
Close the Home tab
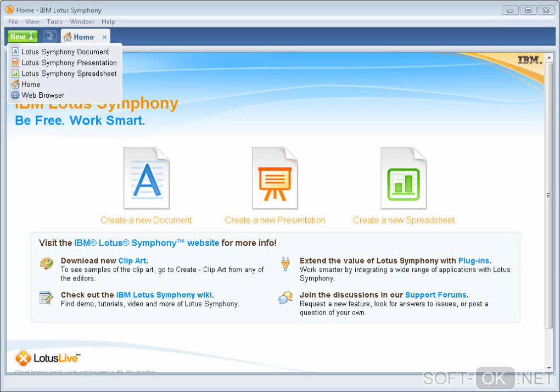click(x=104, y=37)
